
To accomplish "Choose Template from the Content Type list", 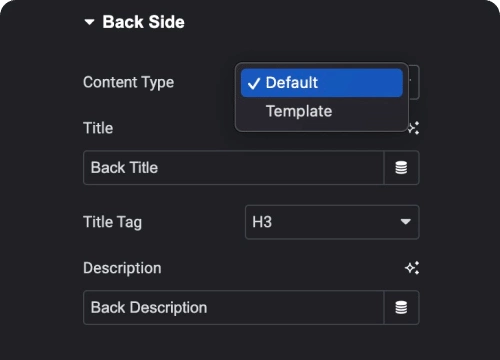I will coord(322,111).
